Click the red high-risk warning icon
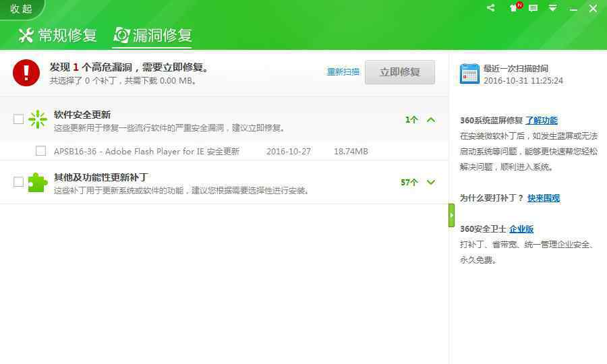The width and height of the screenshot is (607, 364). point(26,73)
